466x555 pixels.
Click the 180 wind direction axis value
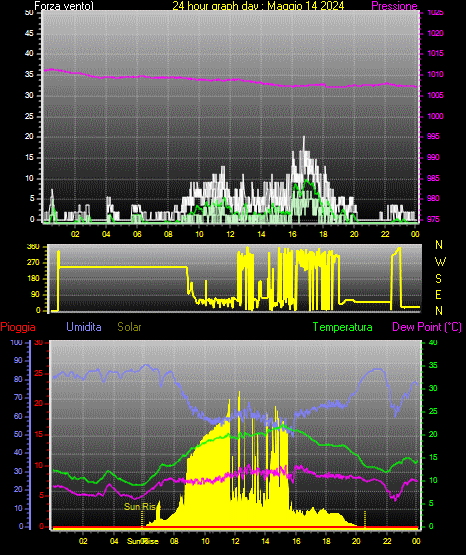tap(33, 279)
